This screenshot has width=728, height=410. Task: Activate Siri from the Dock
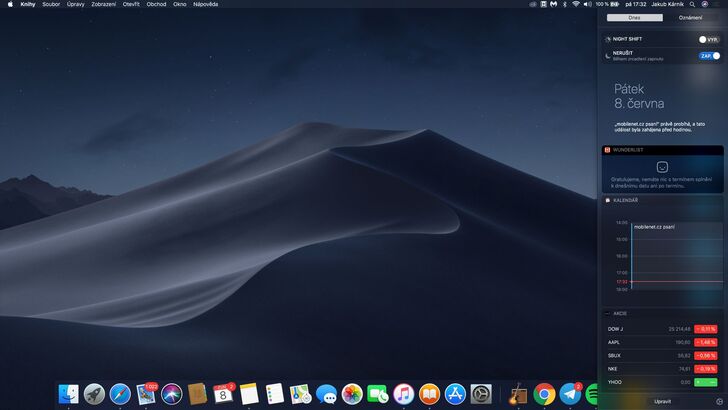172,394
